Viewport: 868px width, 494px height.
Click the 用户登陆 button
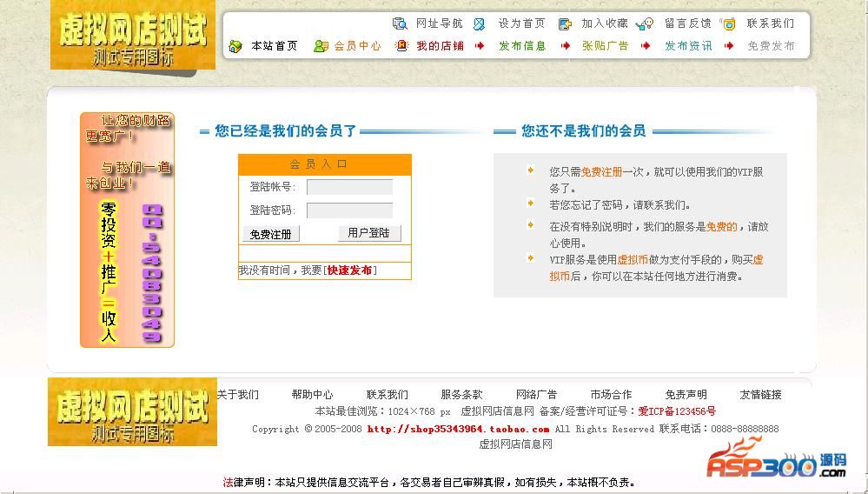[x=368, y=233]
